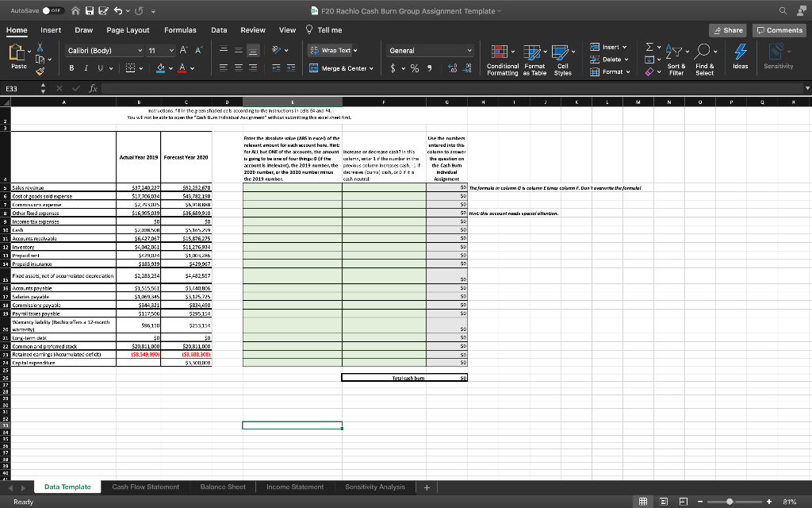Open the Cash Flow Statement sheet tab
This screenshot has height=508, width=812.
(x=146, y=487)
